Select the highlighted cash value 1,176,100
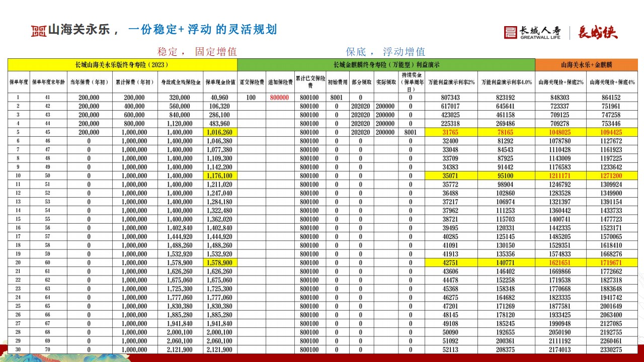This screenshot has height=362, width=644. [x=220, y=175]
